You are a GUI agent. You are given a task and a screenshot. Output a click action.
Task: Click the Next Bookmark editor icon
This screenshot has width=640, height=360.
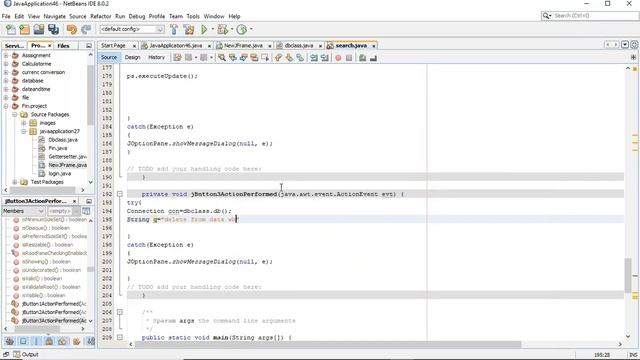click(289, 58)
